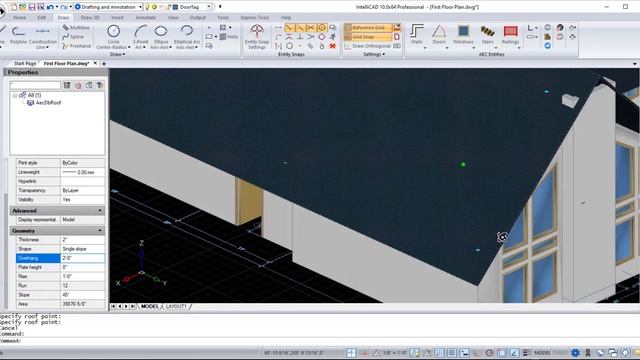Click the Helix tool
640x360 pixels.
tap(229, 37)
